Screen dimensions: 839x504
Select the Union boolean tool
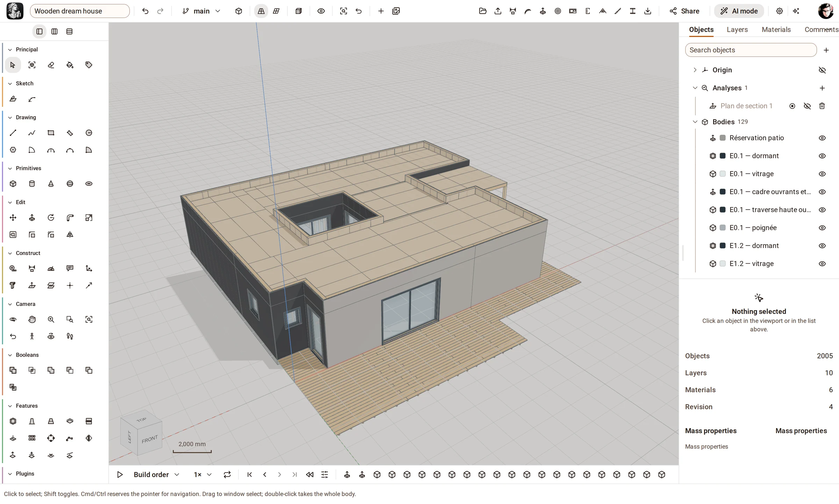coord(13,370)
